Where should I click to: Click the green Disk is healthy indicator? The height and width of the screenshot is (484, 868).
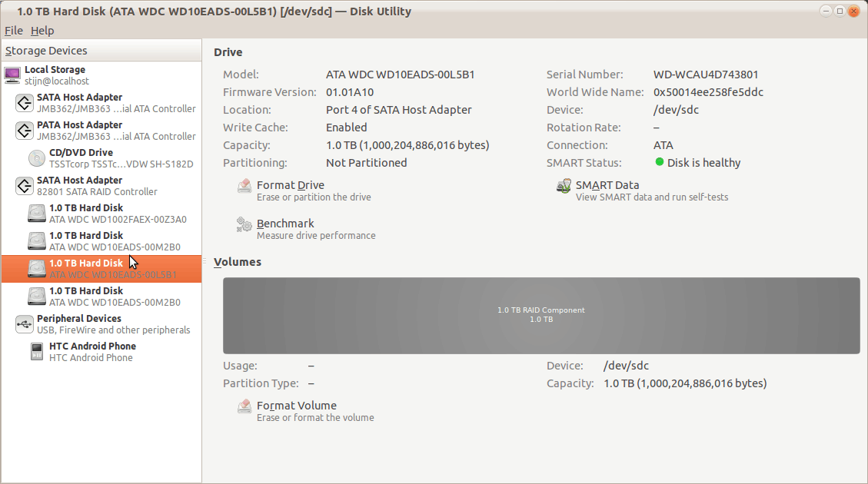(660, 162)
